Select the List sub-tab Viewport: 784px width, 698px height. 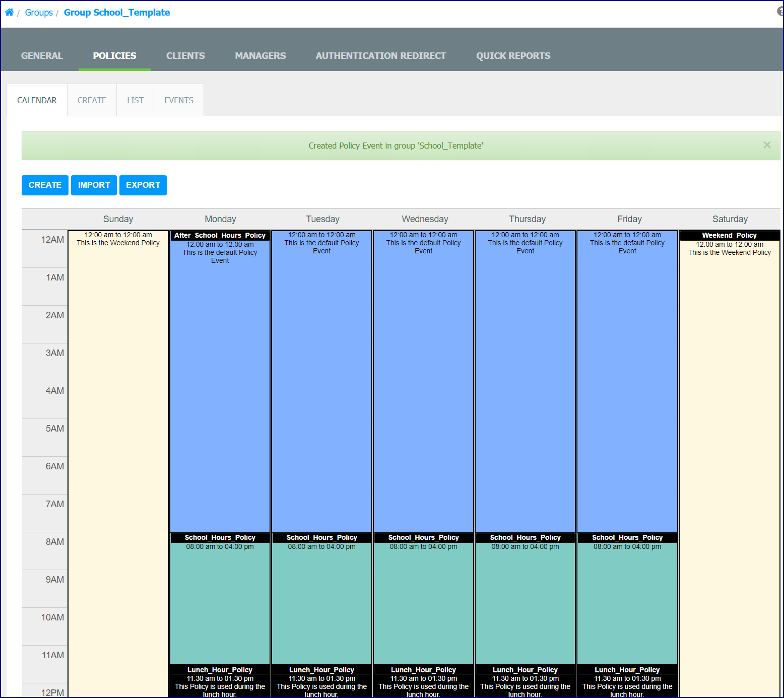click(x=135, y=100)
